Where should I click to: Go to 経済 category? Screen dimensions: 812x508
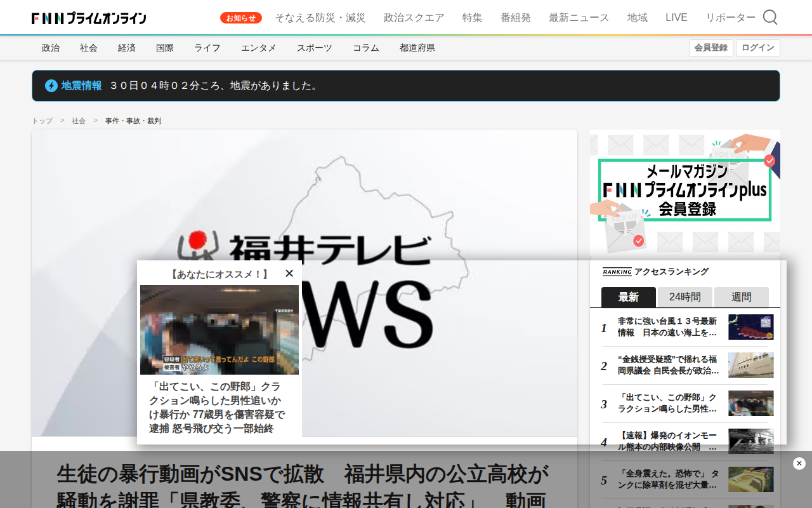[127, 48]
